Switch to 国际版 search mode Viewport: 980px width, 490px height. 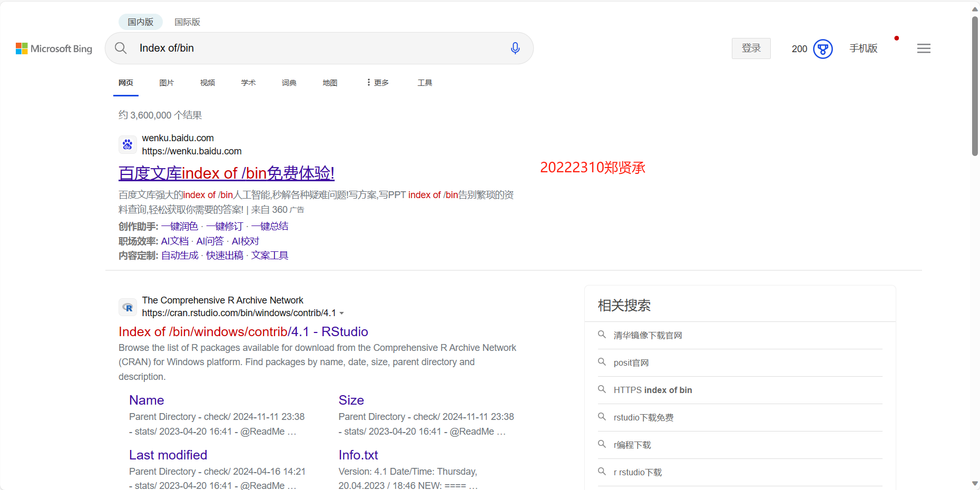(x=188, y=22)
